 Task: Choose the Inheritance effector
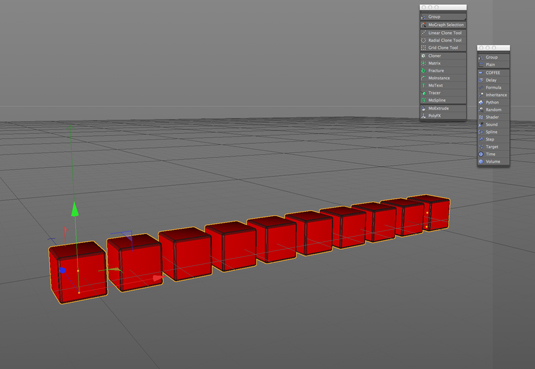tap(493, 95)
